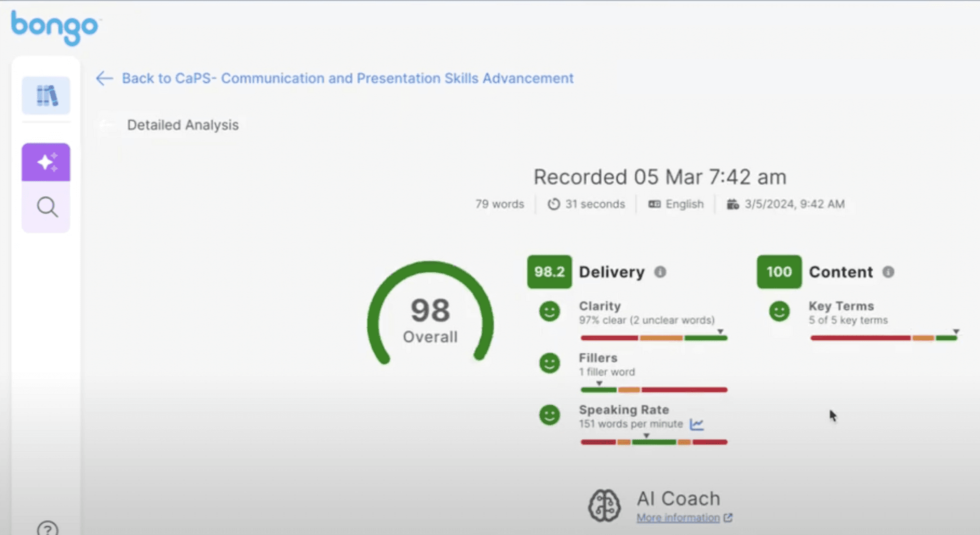Click the search magnifier sidebar icon
This screenshot has height=535, width=980.
click(47, 207)
